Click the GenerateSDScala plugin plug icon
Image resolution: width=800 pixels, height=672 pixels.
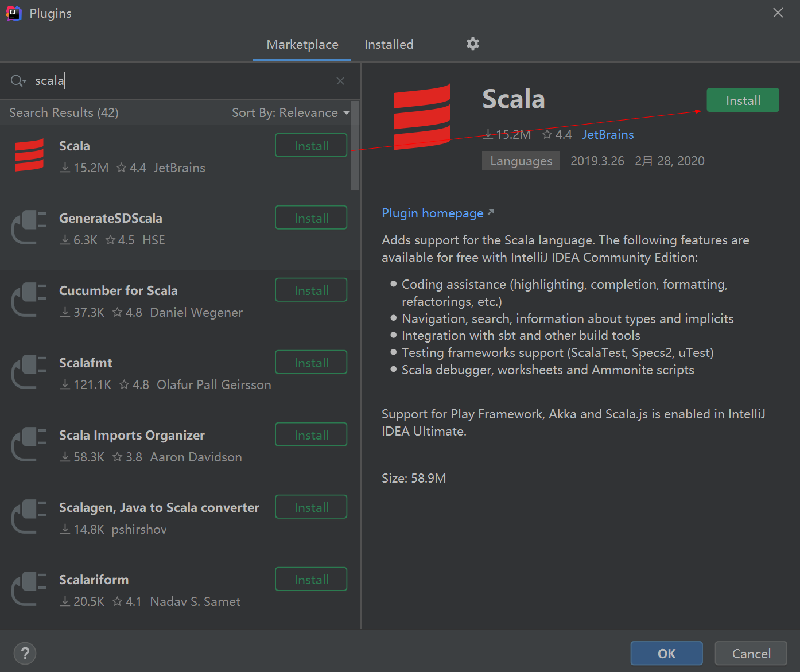pos(29,227)
